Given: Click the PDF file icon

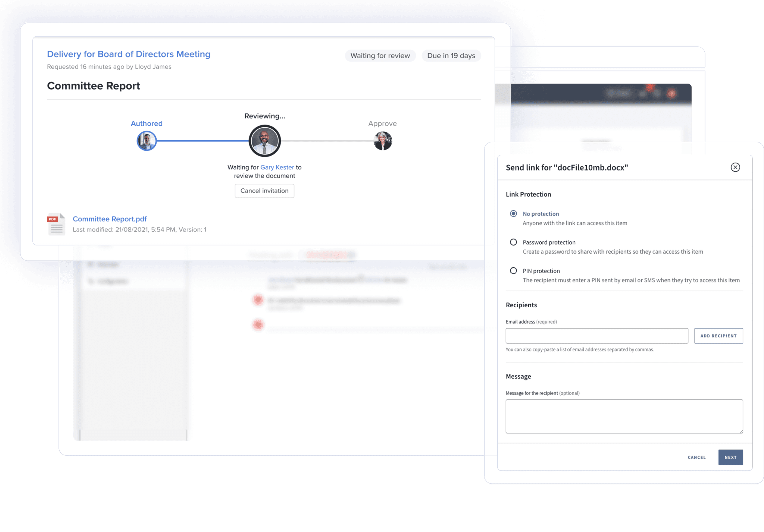Looking at the screenshot, I should pyautogui.click(x=56, y=224).
